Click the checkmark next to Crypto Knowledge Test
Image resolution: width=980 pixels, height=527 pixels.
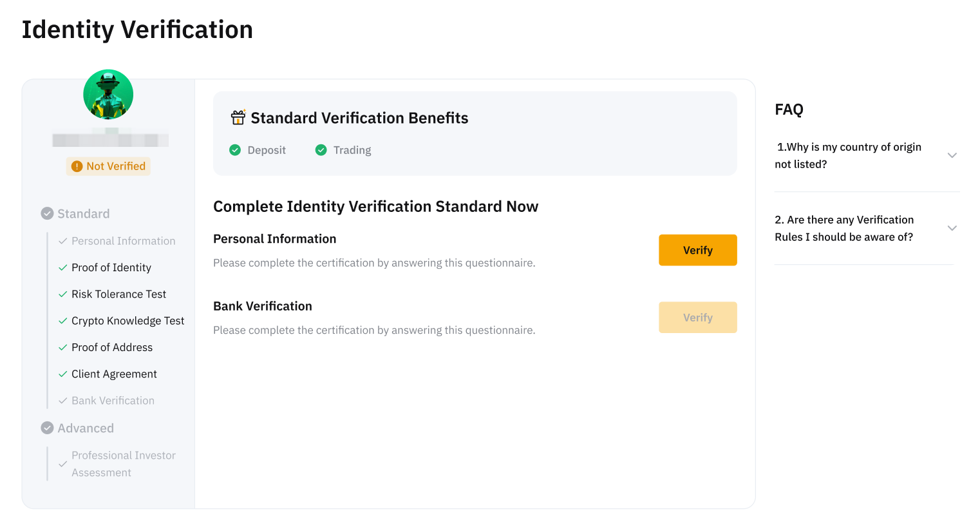(x=62, y=321)
